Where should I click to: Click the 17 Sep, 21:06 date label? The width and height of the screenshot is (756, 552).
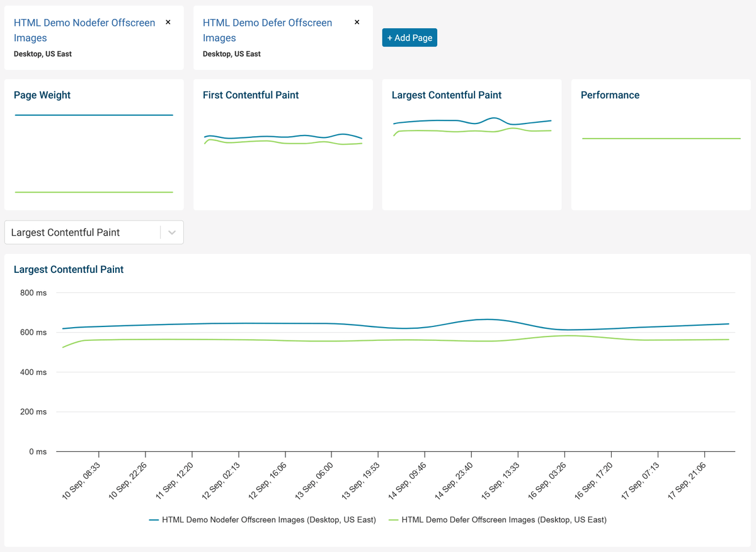(687, 481)
